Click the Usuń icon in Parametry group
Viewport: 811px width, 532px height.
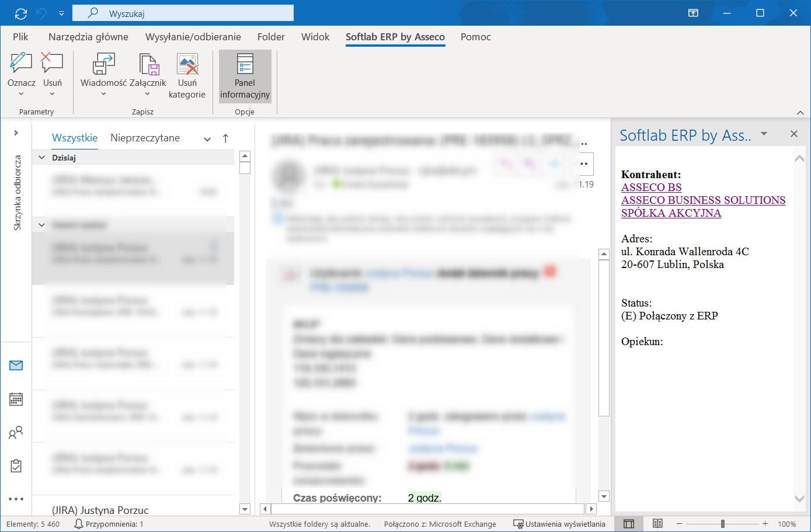52,63
